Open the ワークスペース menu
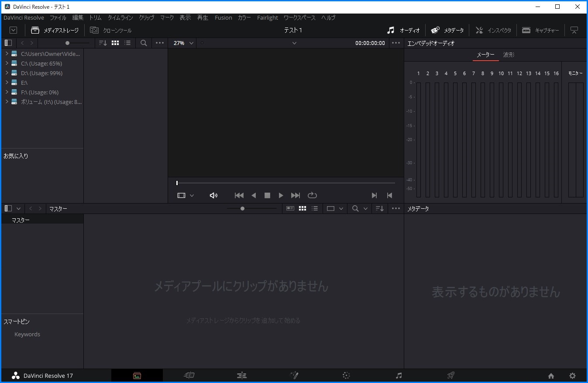The image size is (588, 383). (x=299, y=18)
